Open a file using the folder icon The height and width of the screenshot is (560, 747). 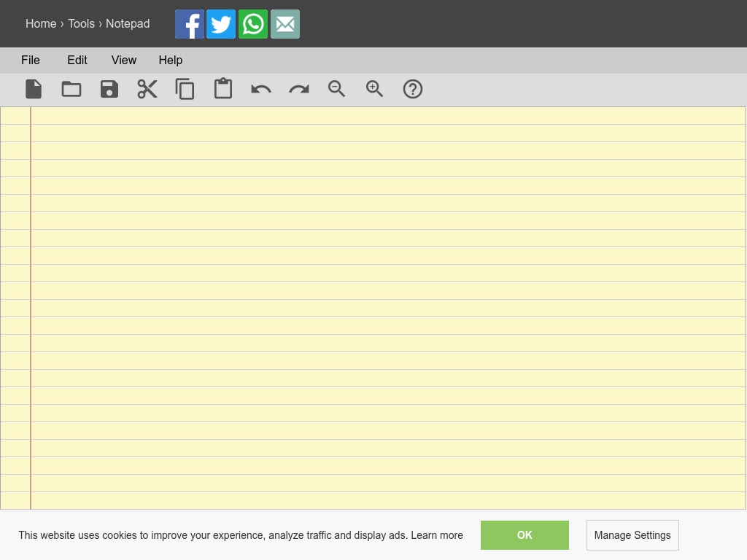(71, 89)
